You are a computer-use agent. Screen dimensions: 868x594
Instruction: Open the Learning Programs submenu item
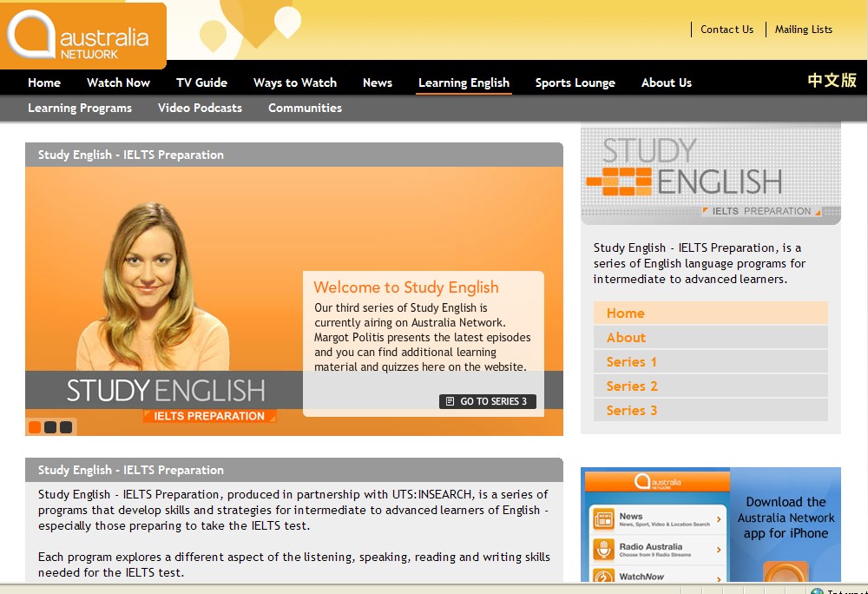click(80, 108)
